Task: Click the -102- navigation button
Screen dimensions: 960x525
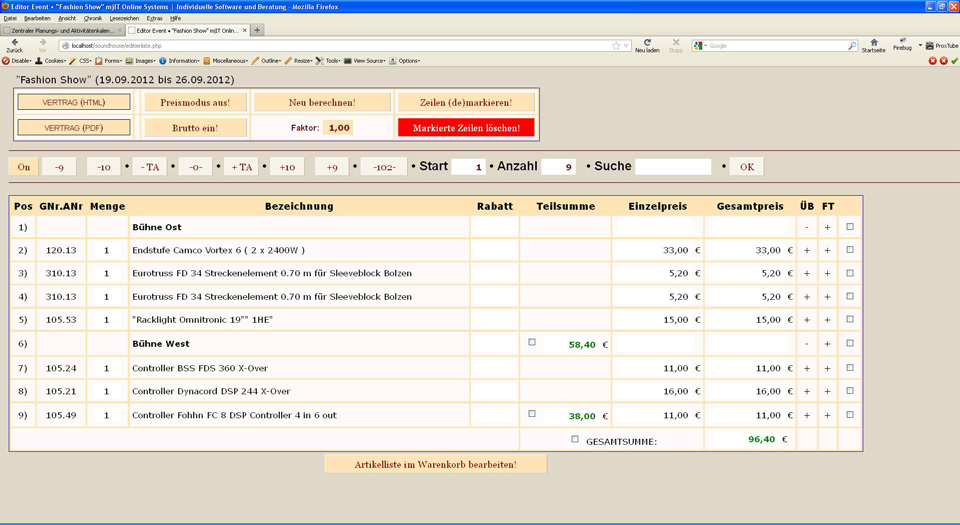Action: (384, 167)
